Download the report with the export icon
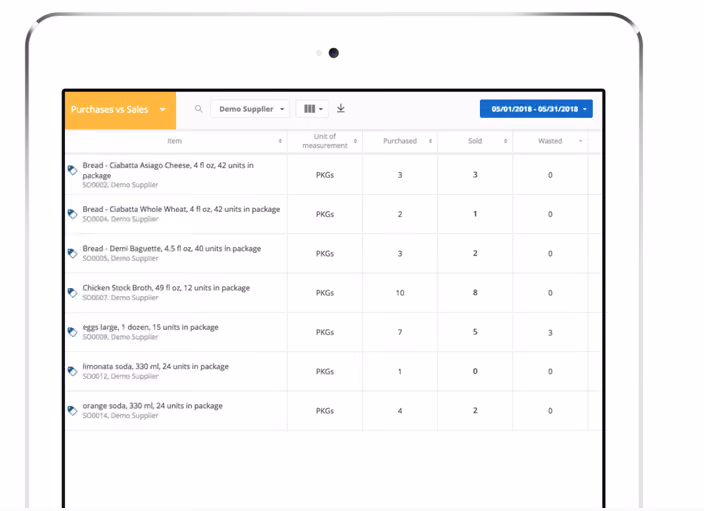 (x=341, y=108)
